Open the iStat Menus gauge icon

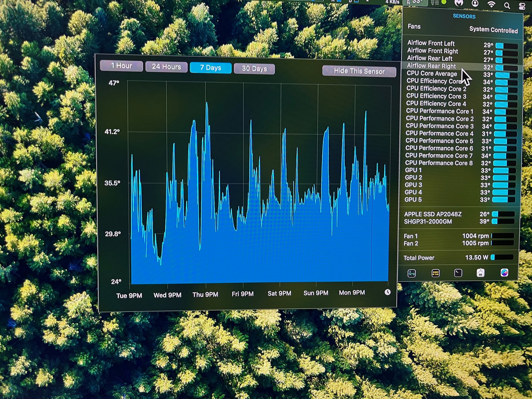[504, 272]
